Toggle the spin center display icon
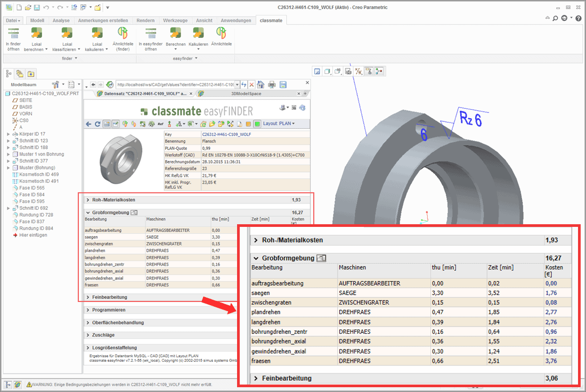 [379, 71]
